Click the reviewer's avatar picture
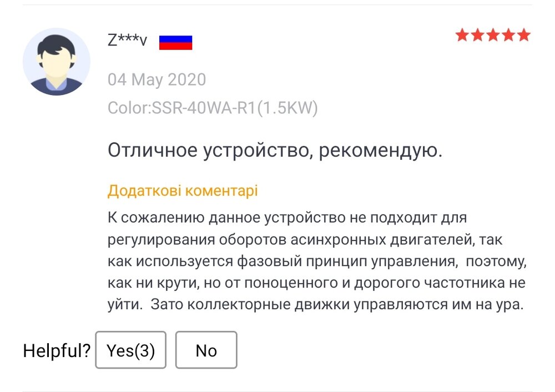 tap(57, 61)
